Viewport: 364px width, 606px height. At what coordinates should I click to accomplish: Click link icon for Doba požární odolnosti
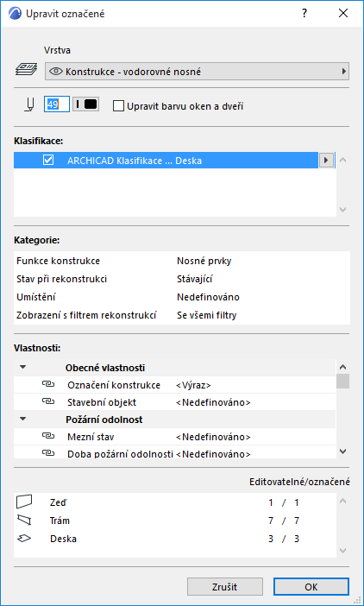(x=47, y=453)
